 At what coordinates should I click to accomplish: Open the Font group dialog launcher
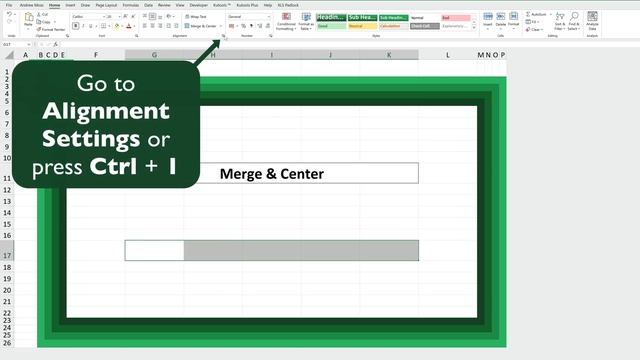(x=137, y=36)
